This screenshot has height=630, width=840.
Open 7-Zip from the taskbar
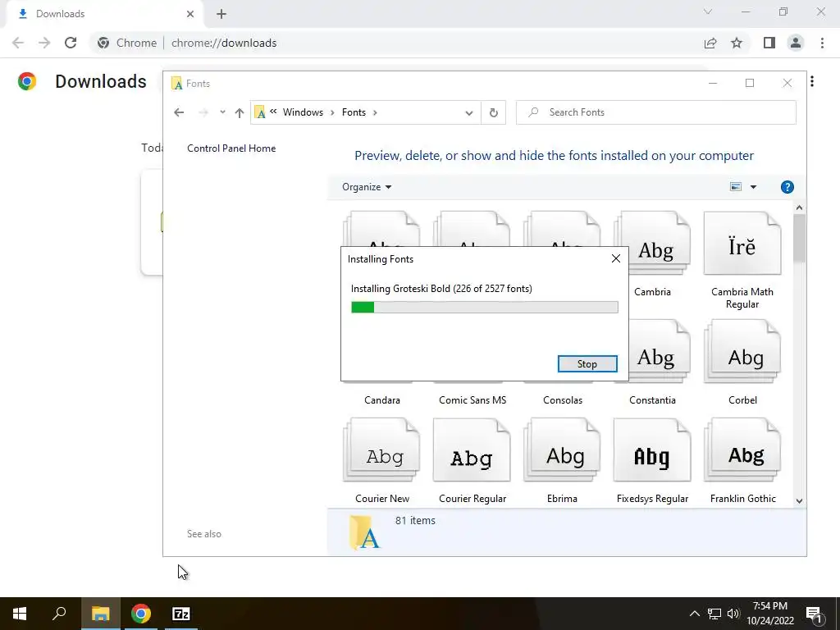(181, 614)
